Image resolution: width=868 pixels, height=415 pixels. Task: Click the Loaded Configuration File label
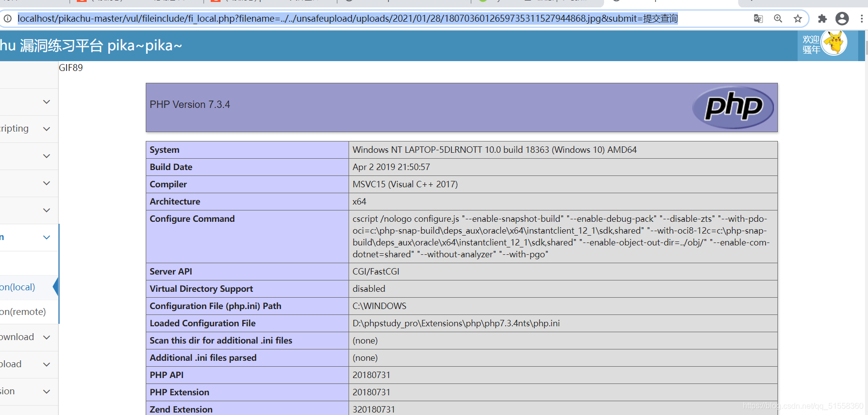pyautogui.click(x=202, y=323)
